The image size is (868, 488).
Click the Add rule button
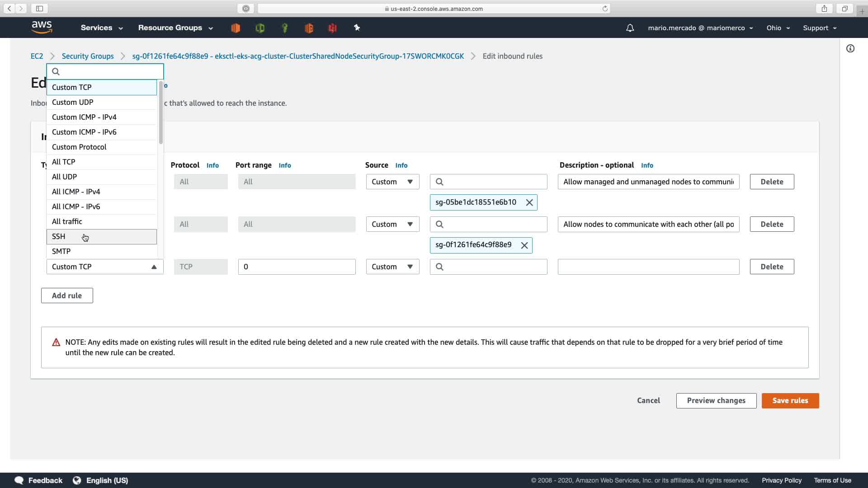pos(67,296)
